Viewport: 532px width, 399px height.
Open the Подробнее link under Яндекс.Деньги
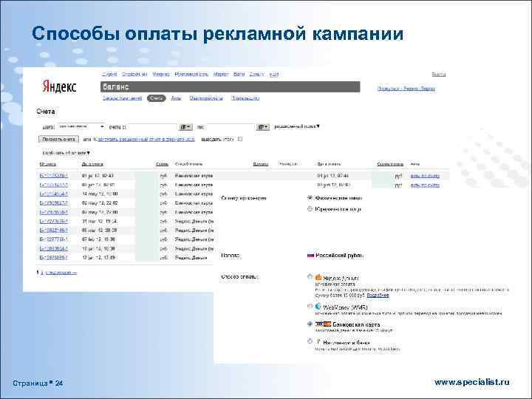tap(378, 296)
